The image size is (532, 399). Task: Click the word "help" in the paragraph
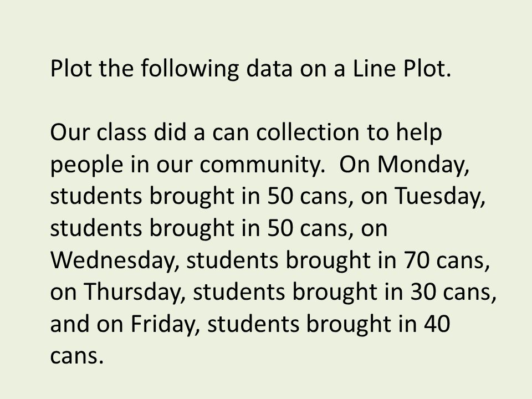[x=419, y=132]
